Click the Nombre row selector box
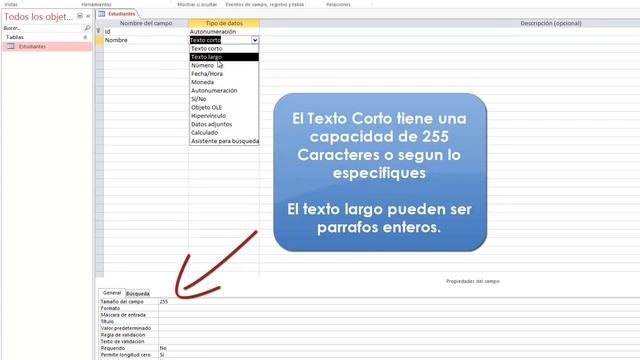Image resolution: width=640 pixels, height=360 pixels. click(100, 40)
